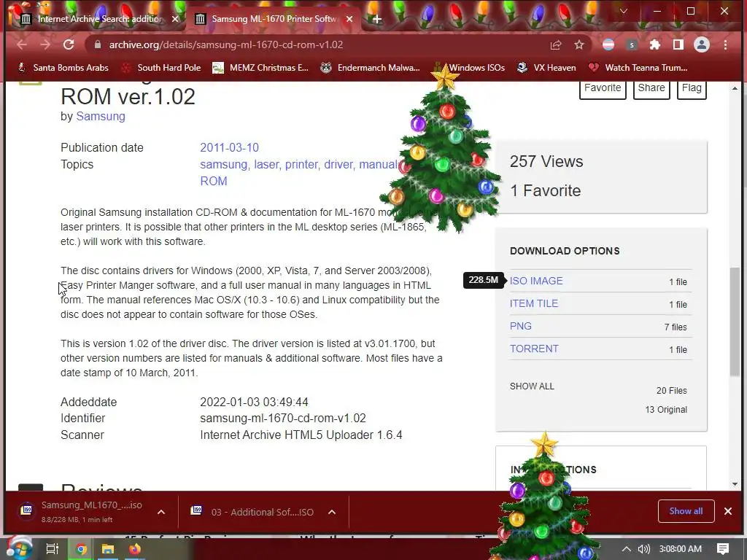Viewport: 747px width, 560px height.
Task: Open the Windows ISOs bookmark
Action: pos(469,68)
